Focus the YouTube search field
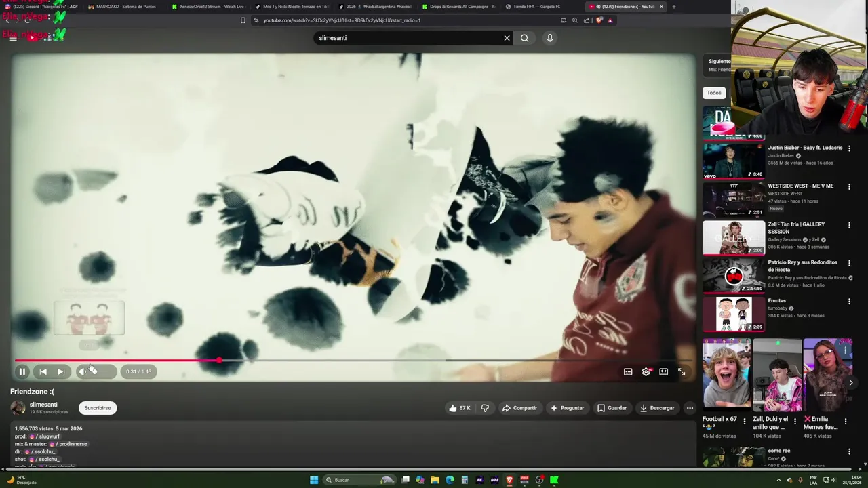Viewport: 868px width, 488px height. tap(407, 38)
